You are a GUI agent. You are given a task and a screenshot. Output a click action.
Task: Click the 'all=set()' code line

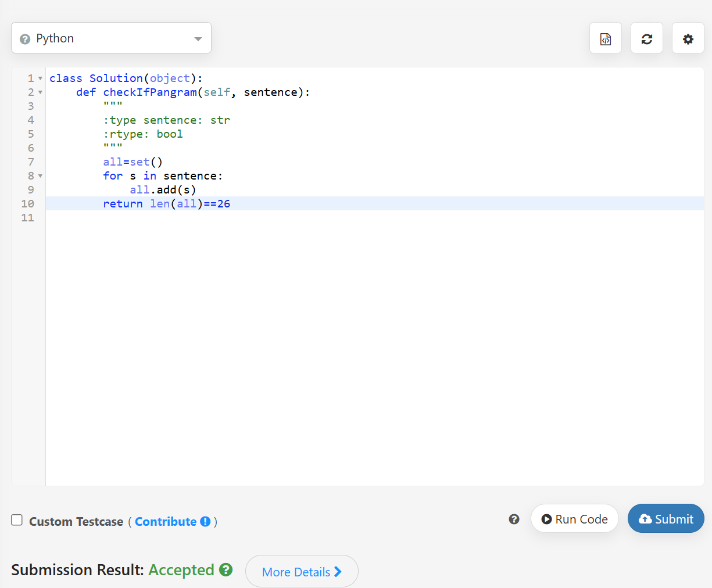133,162
